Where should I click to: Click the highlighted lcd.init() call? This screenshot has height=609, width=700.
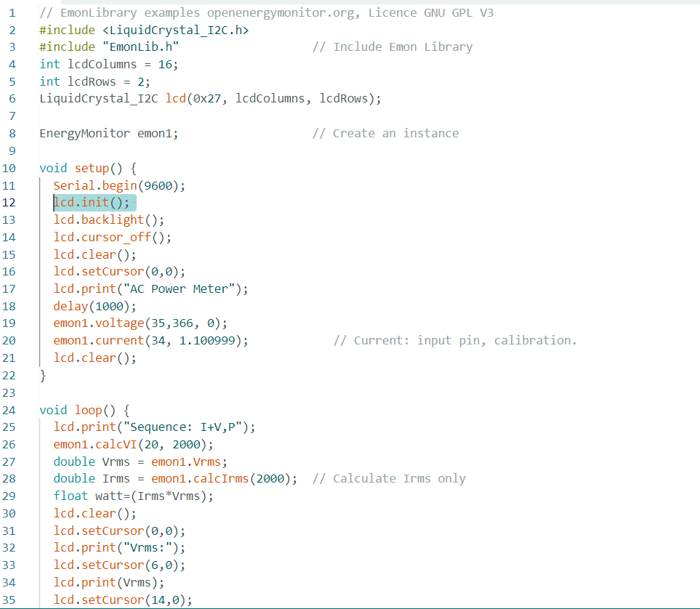pos(93,202)
